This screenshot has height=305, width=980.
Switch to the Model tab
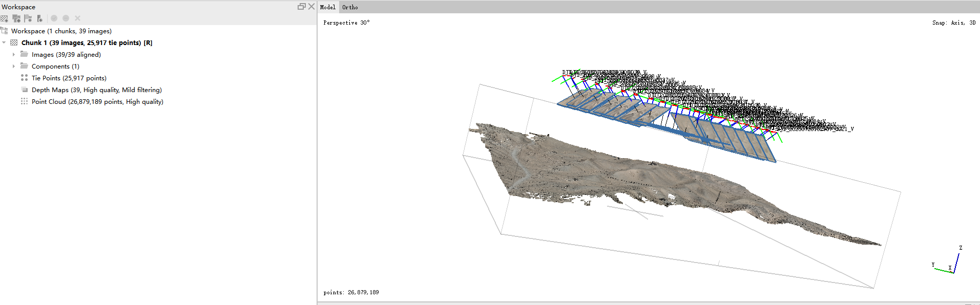click(327, 7)
